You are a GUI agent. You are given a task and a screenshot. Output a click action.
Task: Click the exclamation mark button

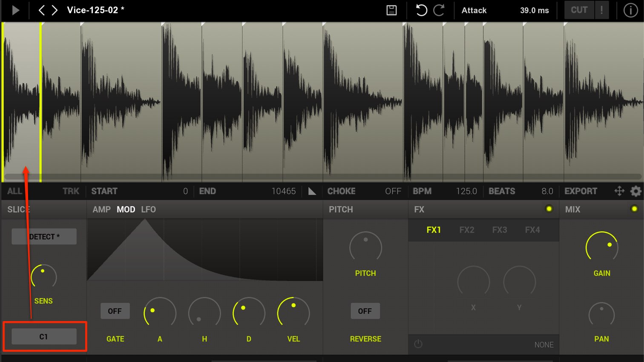(x=601, y=10)
